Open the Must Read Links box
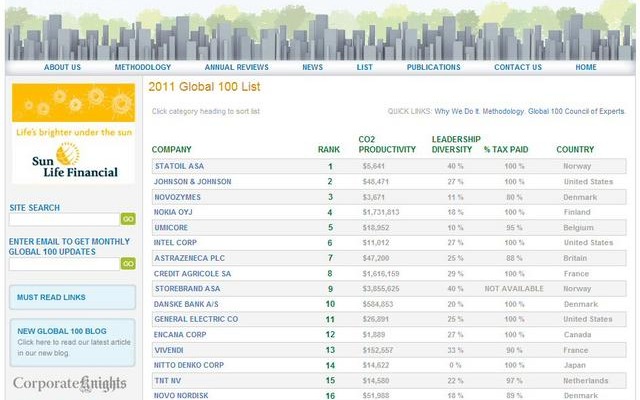 [x=72, y=297]
